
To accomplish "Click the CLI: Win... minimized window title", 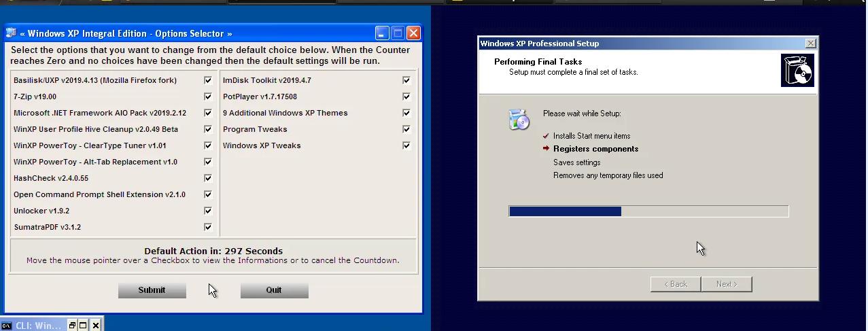I will pyautogui.click(x=38, y=326).
